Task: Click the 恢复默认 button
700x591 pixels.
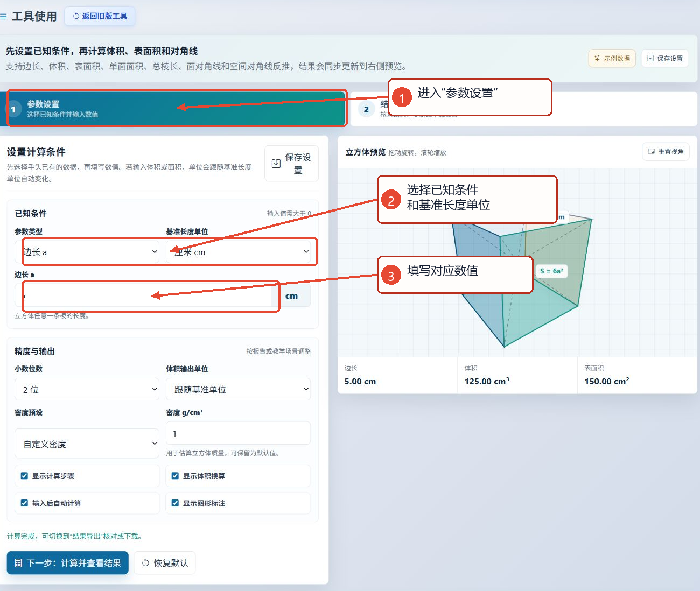Action: 165,563
